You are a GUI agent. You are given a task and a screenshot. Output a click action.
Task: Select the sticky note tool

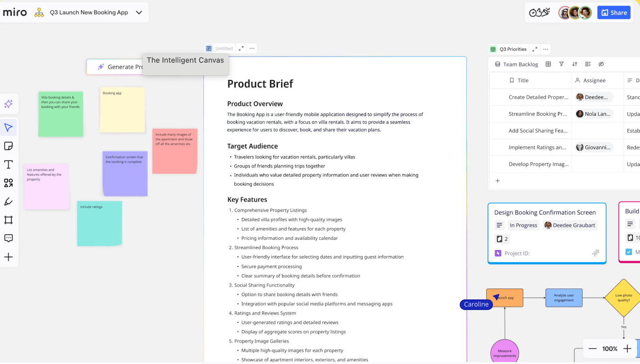click(x=9, y=146)
